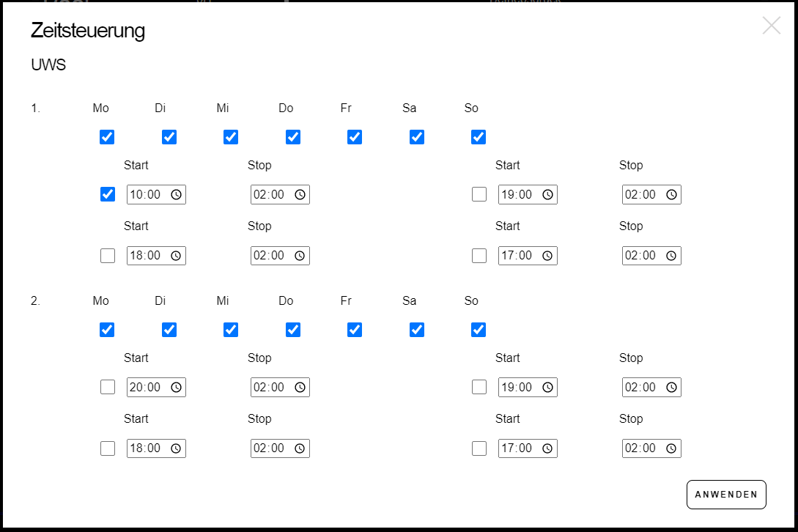Enable the 17:00 time slot in schedule 2
Image resolution: width=798 pixels, height=532 pixels.
coord(479,448)
